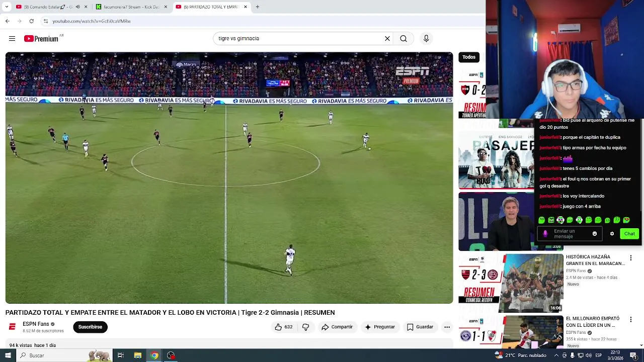644x362 pixels.
Task: Open the emoji picker in chat
Action: tap(594, 234)
